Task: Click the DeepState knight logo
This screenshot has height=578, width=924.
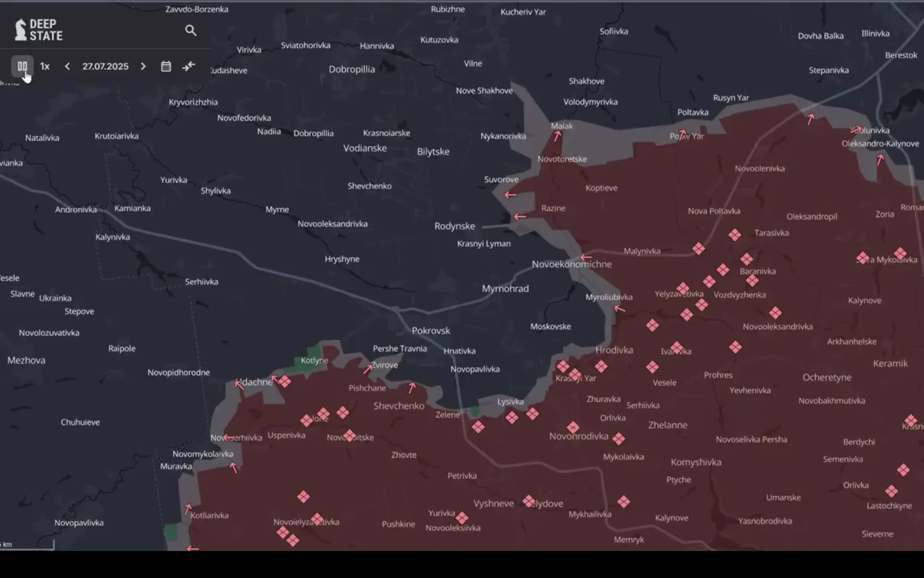Action: coord(20,30)
